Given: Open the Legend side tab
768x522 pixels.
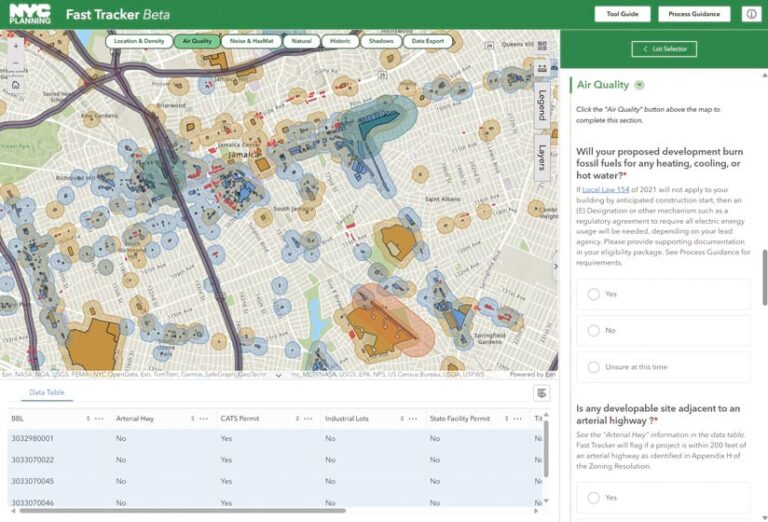Looking at the screenshot, I should 542,105.
